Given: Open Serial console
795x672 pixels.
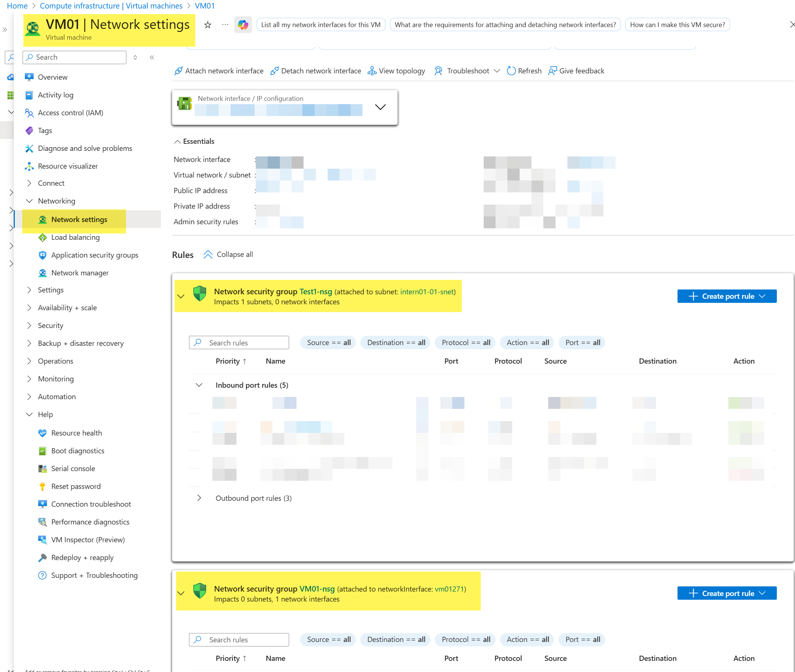Looking at the screenshot, I should [73, 469].
